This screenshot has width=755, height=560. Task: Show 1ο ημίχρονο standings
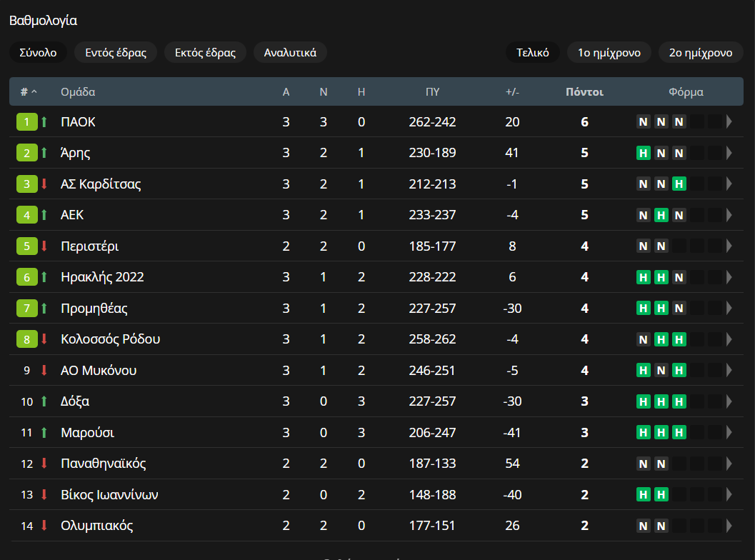tap(609, 52)
